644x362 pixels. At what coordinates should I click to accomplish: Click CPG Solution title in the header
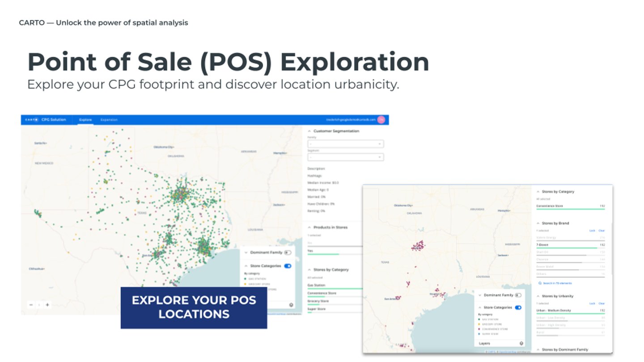tap(54, 120)
